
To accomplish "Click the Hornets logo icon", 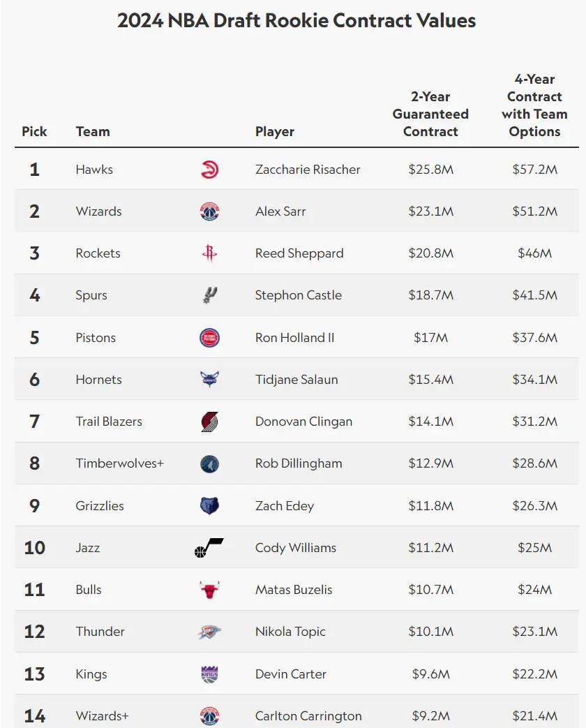I will 209,380.
